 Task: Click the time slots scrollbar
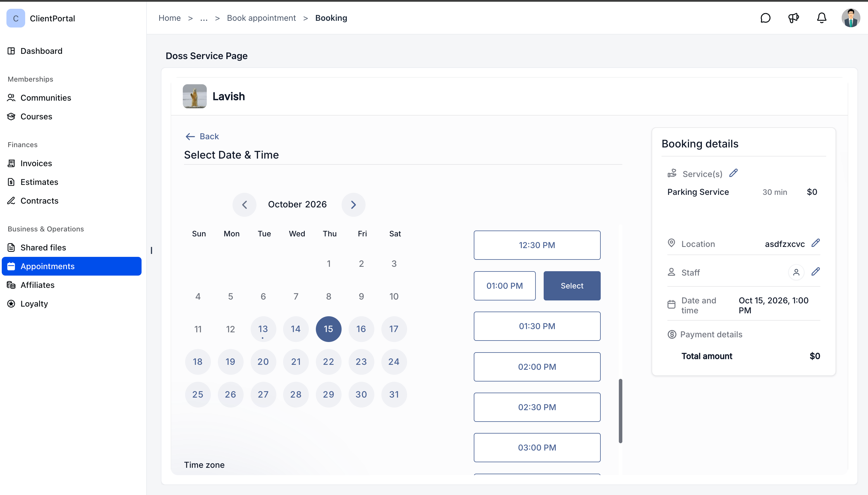(621, 411)
